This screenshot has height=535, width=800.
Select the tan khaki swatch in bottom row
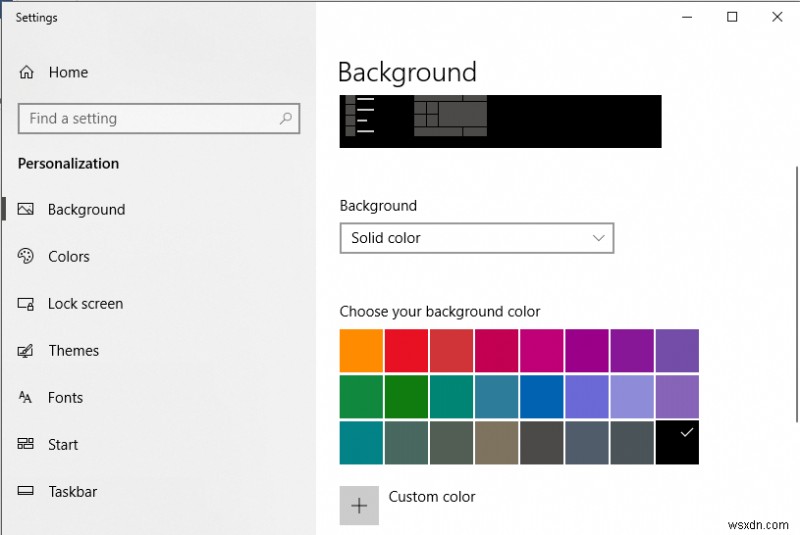[x=496, y=443]
